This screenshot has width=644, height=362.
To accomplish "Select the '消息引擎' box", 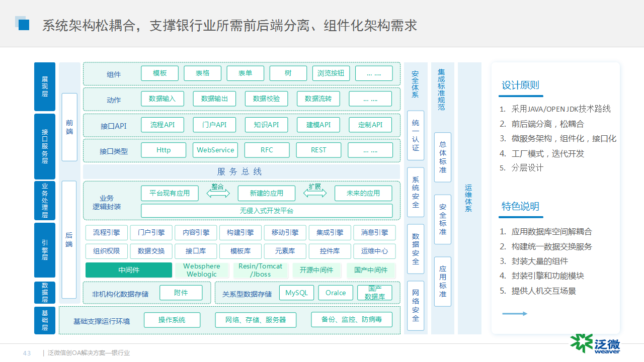I will (375, 232).
